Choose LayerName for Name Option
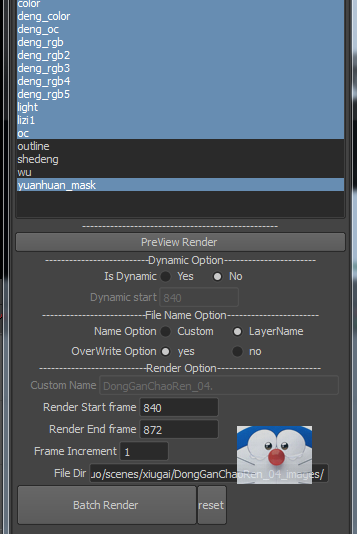362x534 pixels. coord(237,331)
